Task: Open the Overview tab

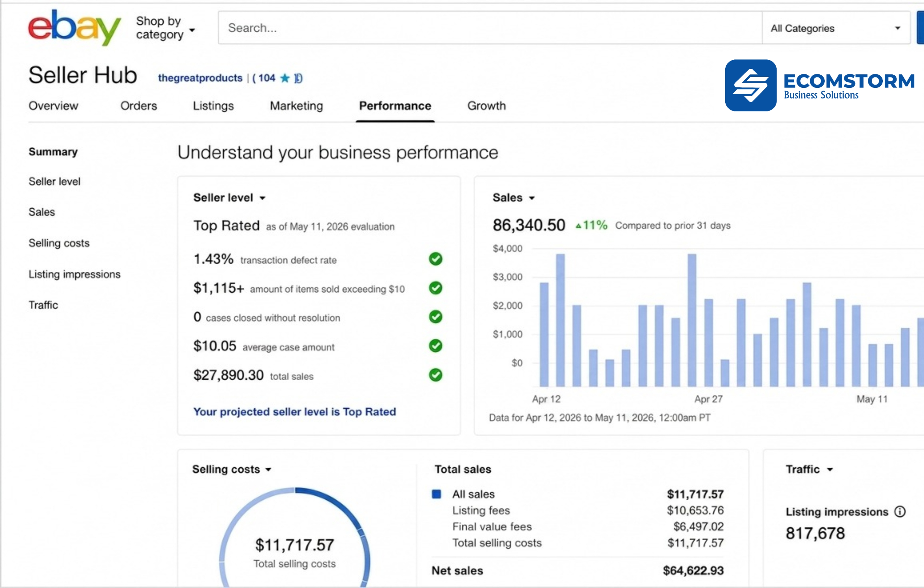Action: click(x=53, y=106)
